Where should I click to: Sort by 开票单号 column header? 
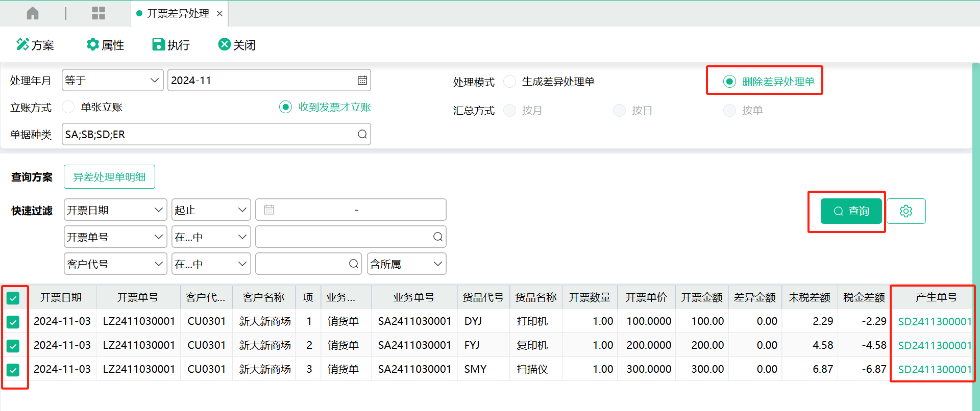(x=138, y=297)
